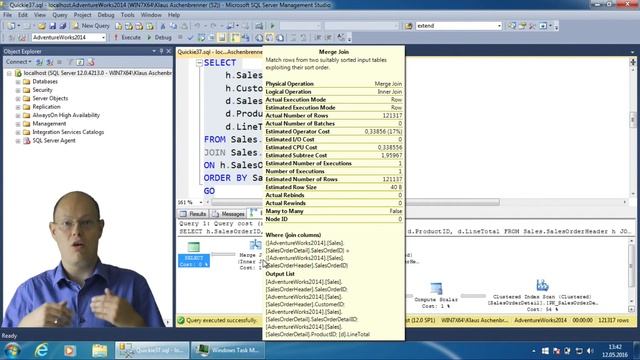Select the localhost server tree item
Screen dimensions: 640x360
click(x=98, y=73)
